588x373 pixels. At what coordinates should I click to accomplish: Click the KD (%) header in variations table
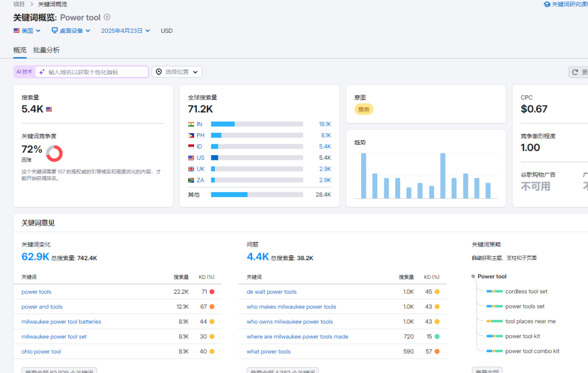click(x=207, y=277)
